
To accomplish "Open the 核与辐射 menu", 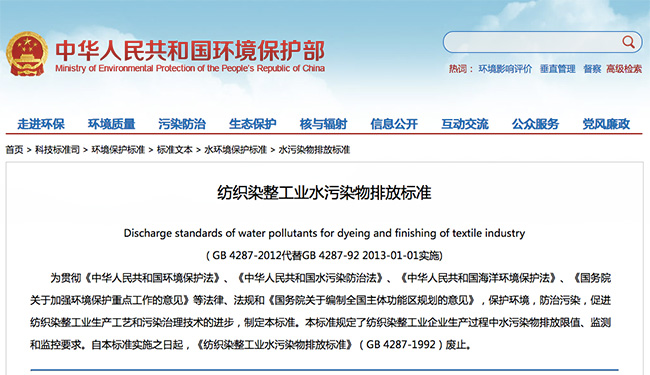I will click(x=323, y=124).
